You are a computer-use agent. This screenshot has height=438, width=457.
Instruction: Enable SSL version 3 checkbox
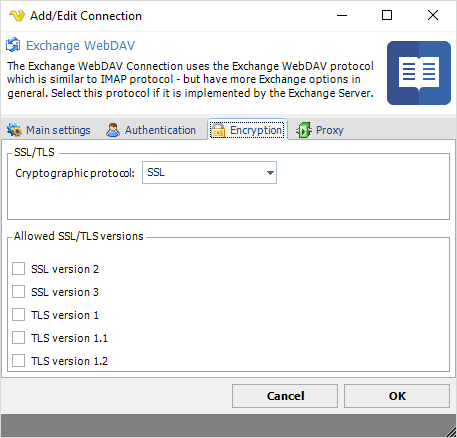[x=18, y=292]
